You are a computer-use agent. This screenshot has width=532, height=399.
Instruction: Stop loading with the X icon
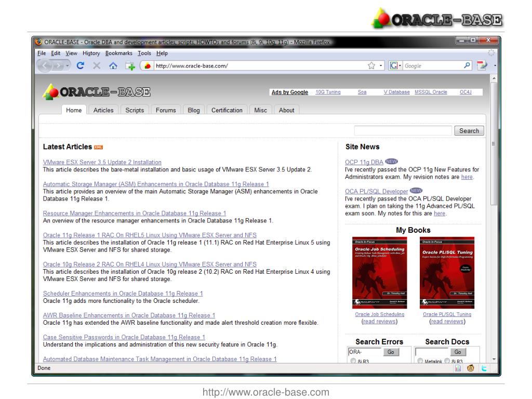[x=97, y=65]
